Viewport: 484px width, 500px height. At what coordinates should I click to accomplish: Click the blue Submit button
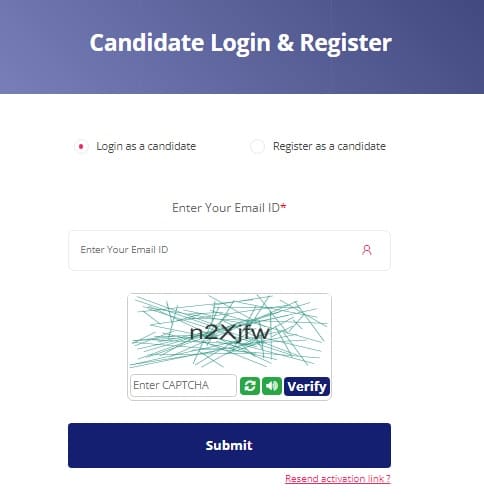click(229, 445)
